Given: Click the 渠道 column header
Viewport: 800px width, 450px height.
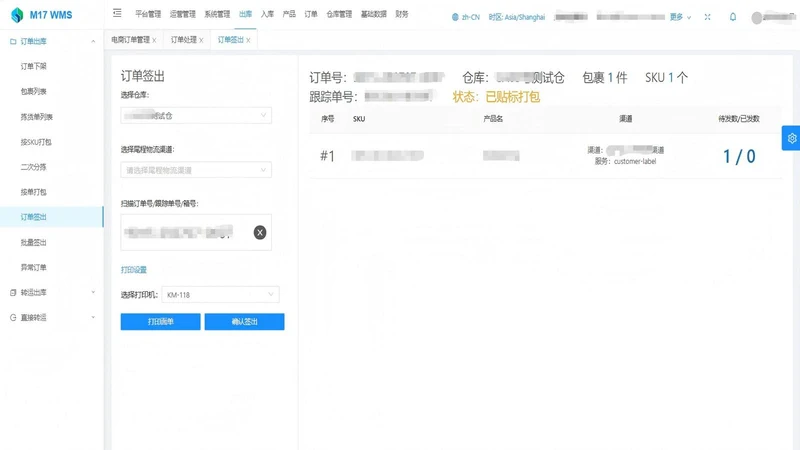Looking at the screenshot, I should [x=626, y=119].
